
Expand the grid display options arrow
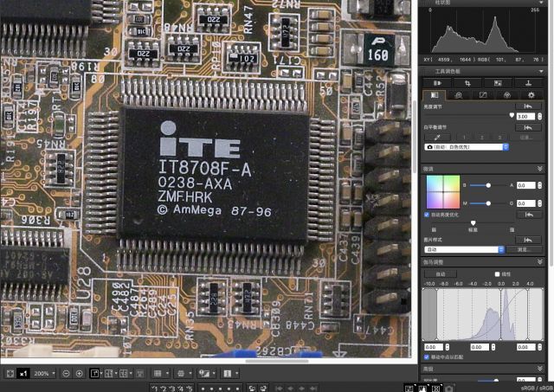tap(167, 373)
